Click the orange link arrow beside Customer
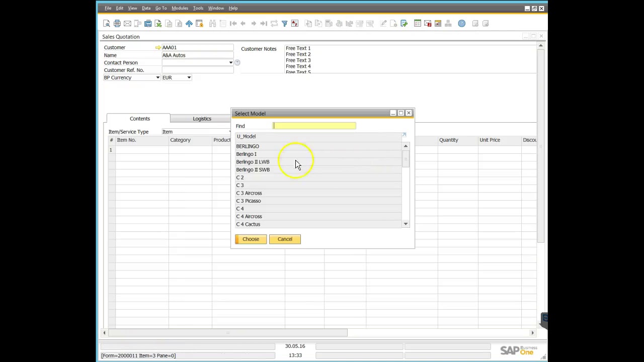The height and width of the screenshot is (362, 644). click(158, 48)
